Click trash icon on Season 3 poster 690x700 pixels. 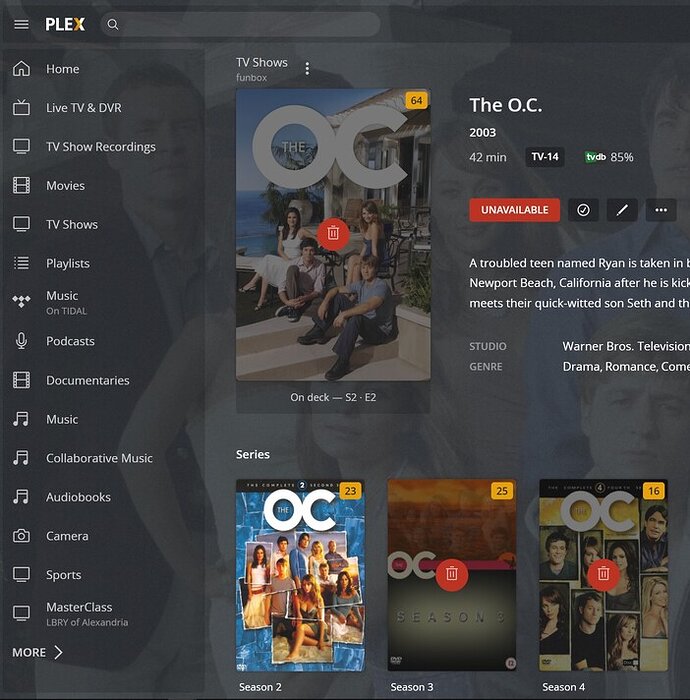452,574
